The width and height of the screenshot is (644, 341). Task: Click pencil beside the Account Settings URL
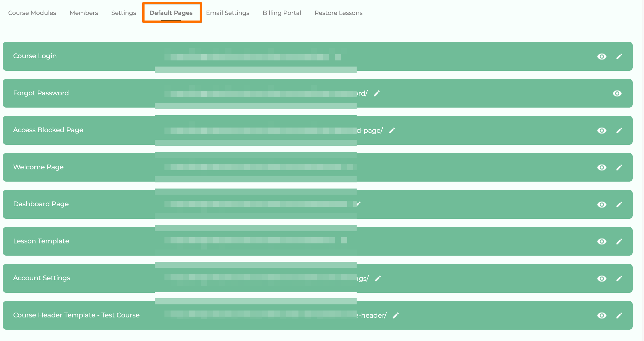click(x=378, y=279)
